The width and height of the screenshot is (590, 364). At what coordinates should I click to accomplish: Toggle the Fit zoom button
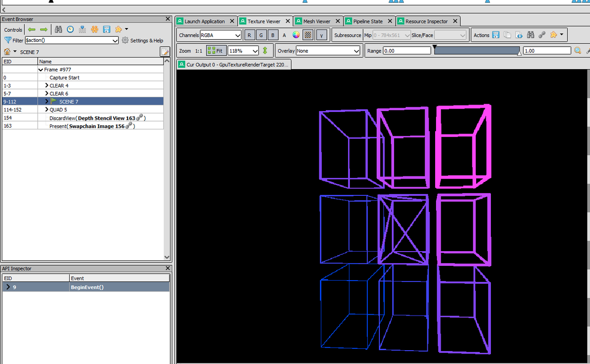pyautogui.click(x=216, y=51)
